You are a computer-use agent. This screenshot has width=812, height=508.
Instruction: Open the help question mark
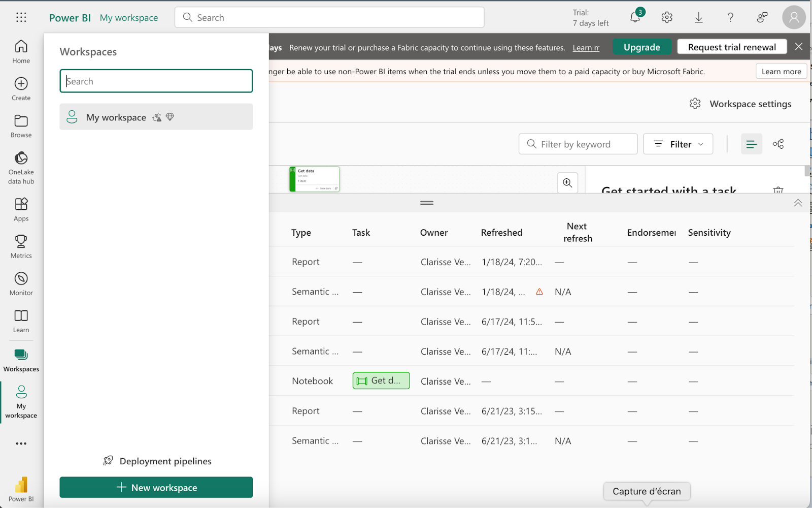click(730, 17)
